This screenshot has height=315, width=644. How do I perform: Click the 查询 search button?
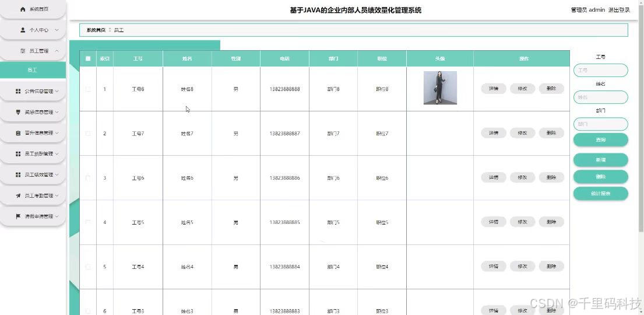[600, 140]
